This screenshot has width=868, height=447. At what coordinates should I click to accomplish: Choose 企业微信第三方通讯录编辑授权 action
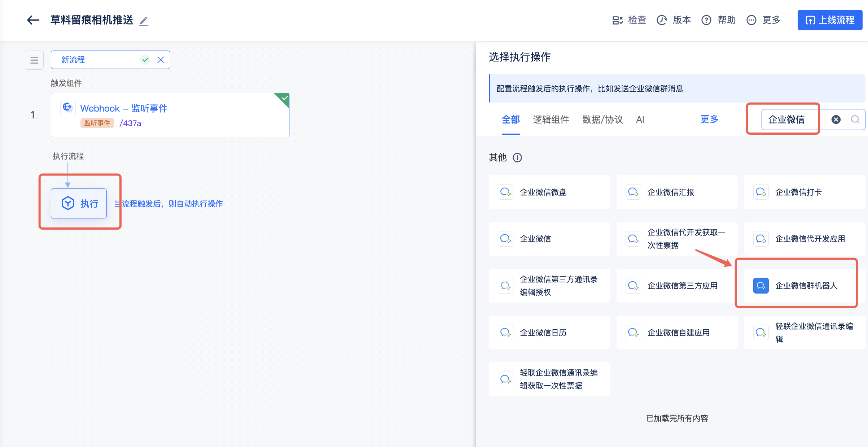pyautogui.click(x=549, y=286)
